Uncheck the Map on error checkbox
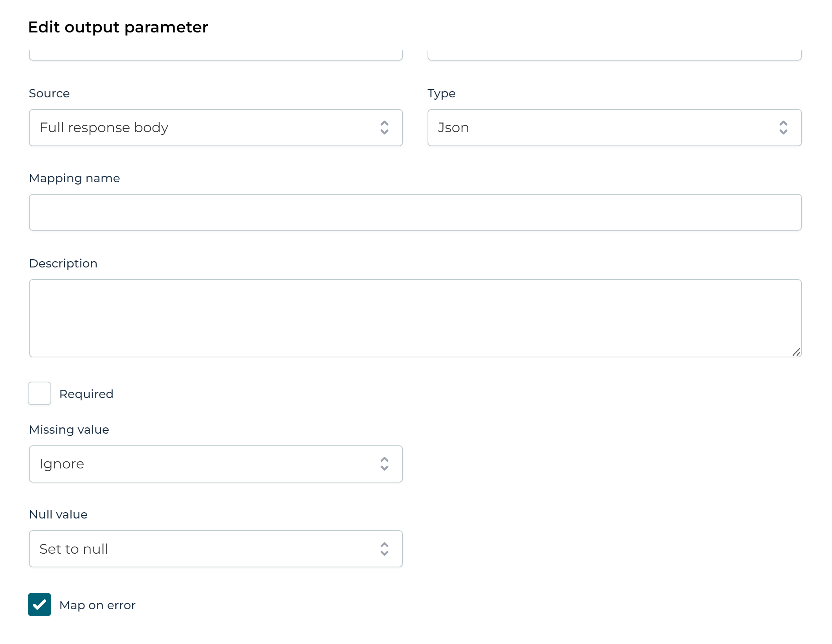Screen dimensions: 832x644 click(x=40, y=605)
